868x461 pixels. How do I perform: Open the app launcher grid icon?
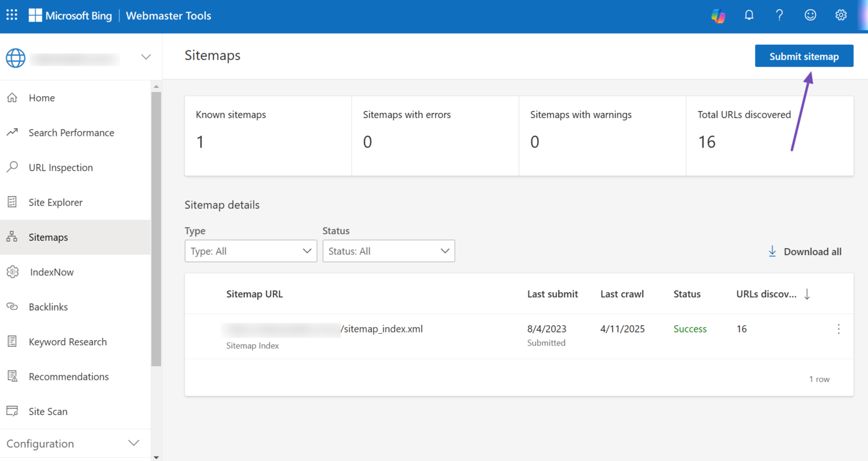pos(12,16)
